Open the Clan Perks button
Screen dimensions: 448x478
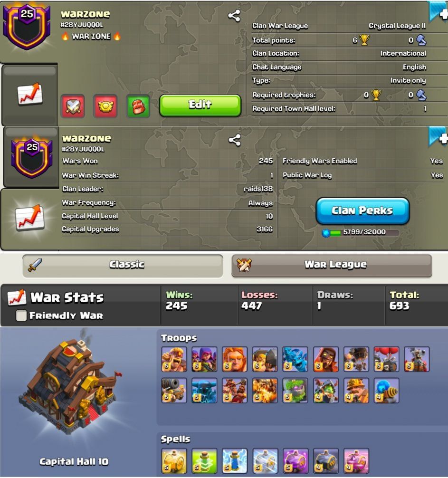pos(362,210)
